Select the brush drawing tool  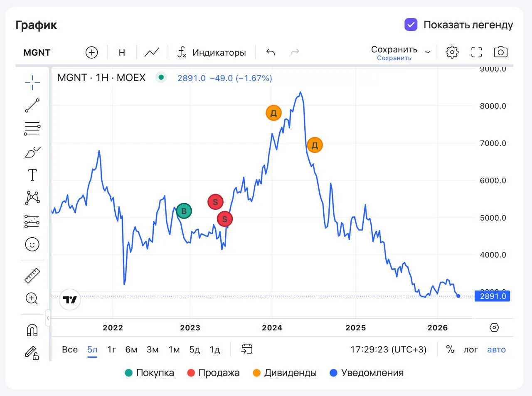(32, 152)
